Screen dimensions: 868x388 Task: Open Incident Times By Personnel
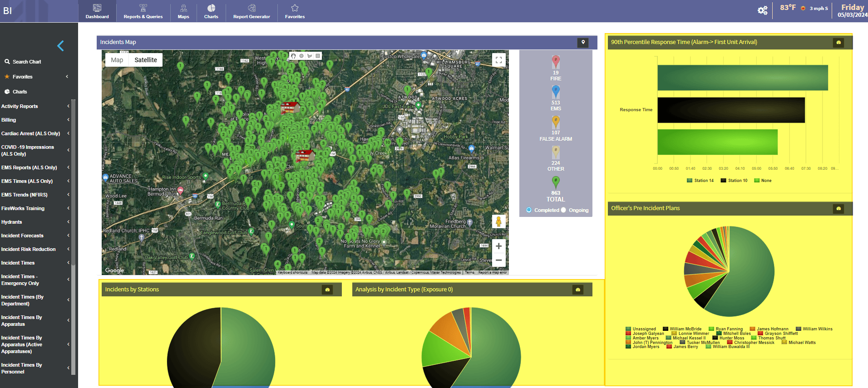pos(35,368)
